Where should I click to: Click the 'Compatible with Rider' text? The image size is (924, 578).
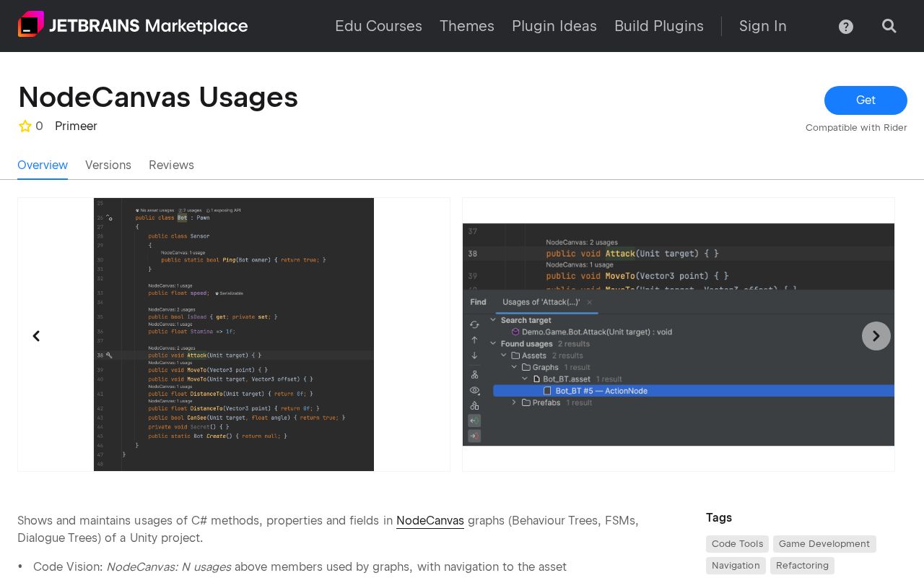point(856,128)
